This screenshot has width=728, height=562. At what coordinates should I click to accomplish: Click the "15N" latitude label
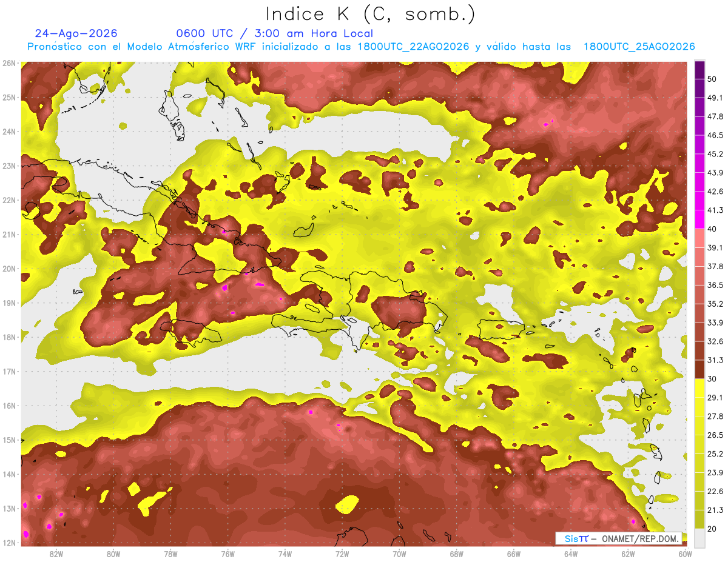[10, 440]
